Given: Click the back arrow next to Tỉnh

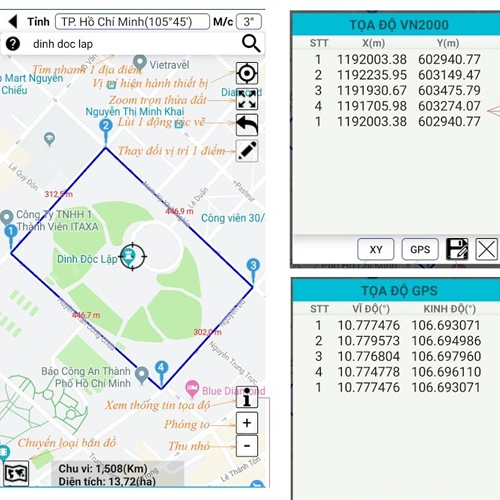Looking at the screenshot, I should pyautogui.click(x=13, y=22).
